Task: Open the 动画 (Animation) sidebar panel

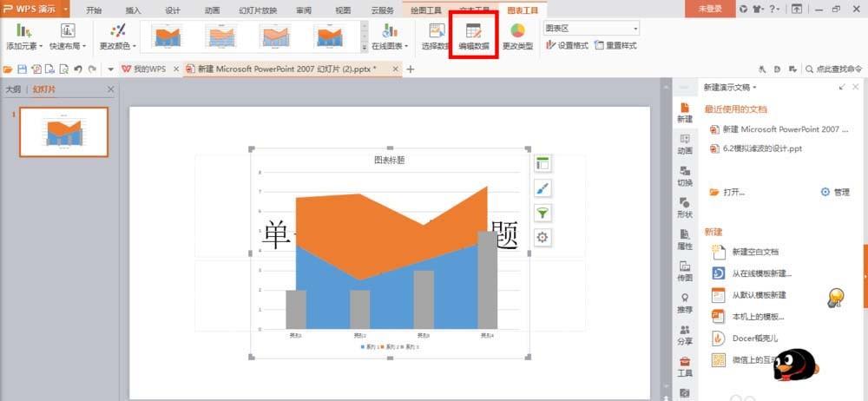Action: click(685, 143)
